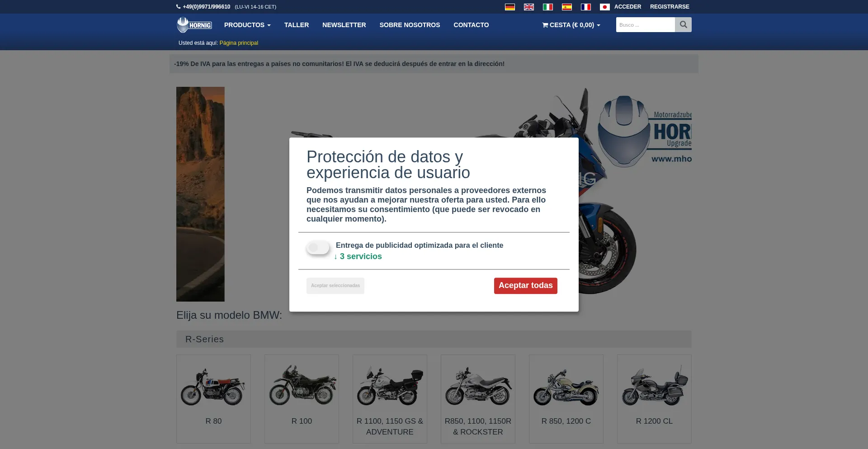
Task: Select the R 80 motorcycle thumbnail
Action: coord(213,386)
